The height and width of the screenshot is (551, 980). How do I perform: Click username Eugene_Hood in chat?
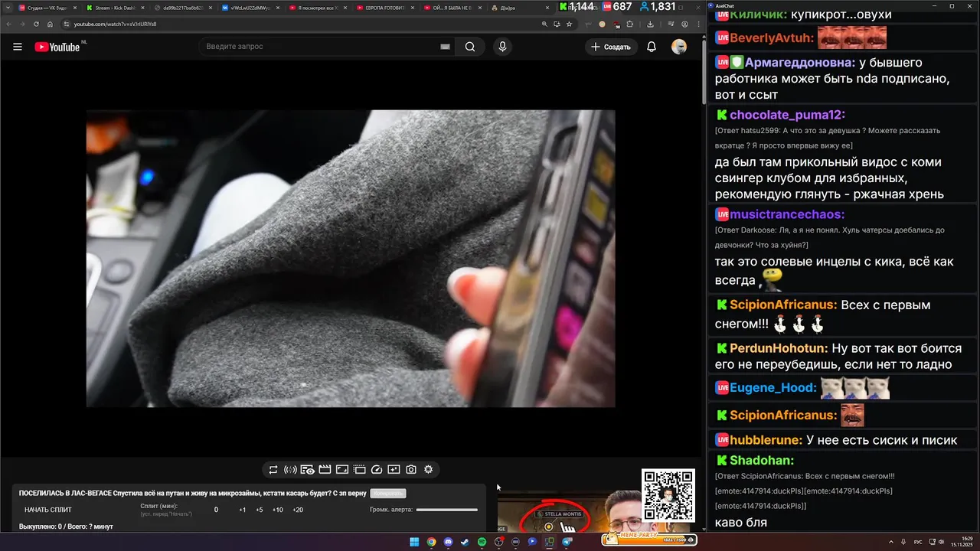coord(773,388)
